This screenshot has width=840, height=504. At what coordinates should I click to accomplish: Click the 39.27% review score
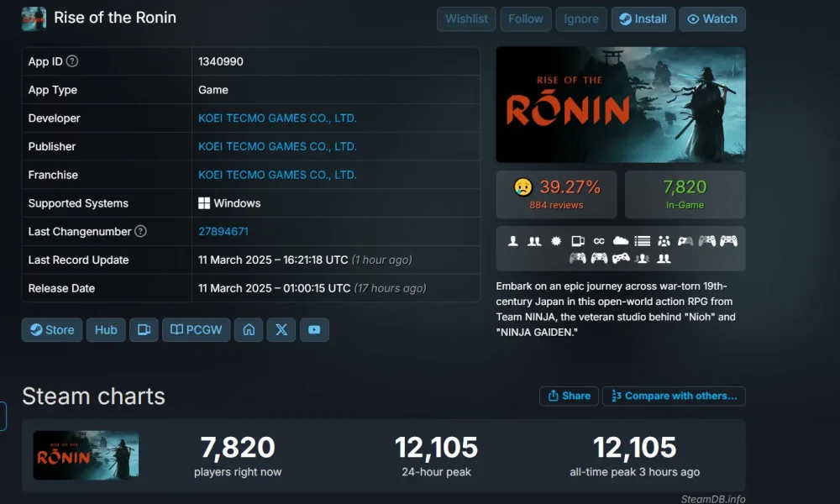click(570, 187)
